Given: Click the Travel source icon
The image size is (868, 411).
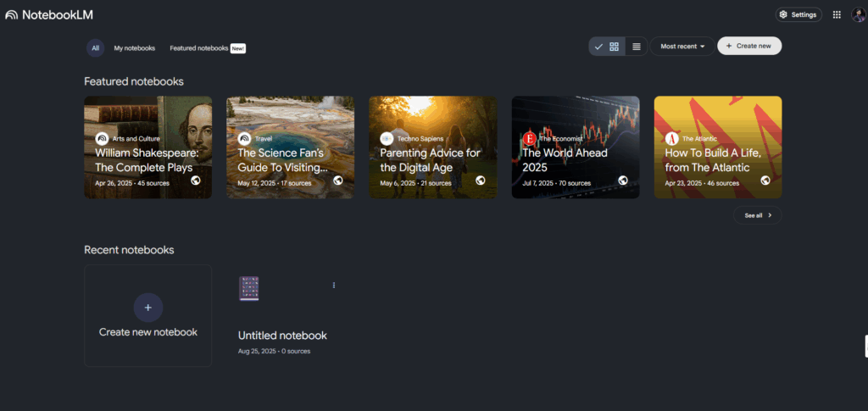Looking at the screenshot, I should (245, 139).
